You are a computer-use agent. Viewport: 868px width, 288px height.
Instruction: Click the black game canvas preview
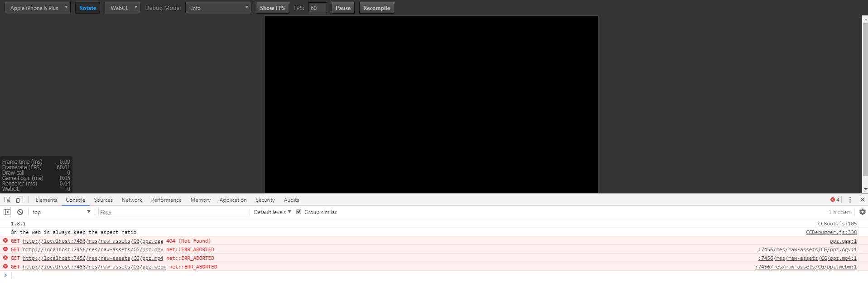431,104
